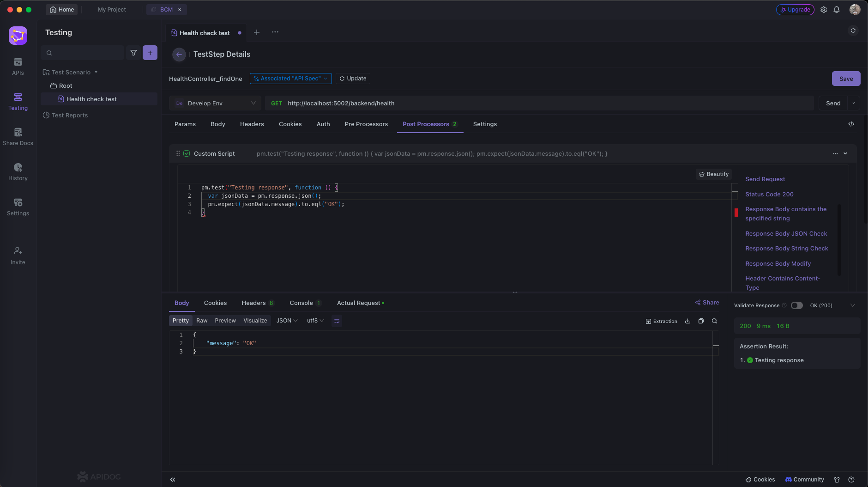Click the shirt theme icon at bottom
This screenshot has height=487, width=868.
click(837, 480)
